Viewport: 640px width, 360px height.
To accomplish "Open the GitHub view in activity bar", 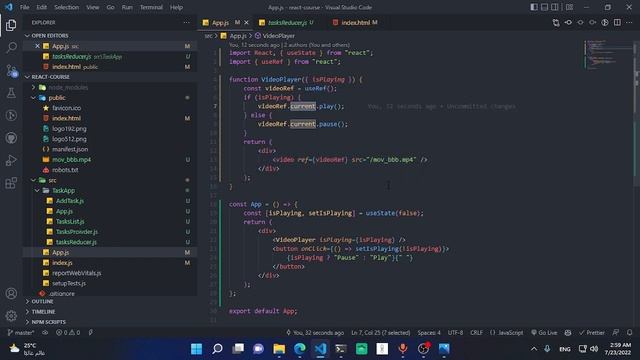I will (11, 138).
